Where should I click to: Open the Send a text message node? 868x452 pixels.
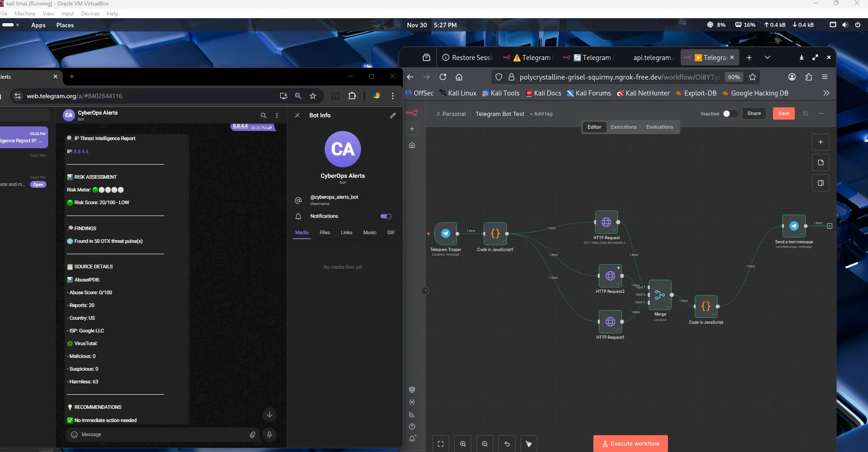click(x=794, y=226)
